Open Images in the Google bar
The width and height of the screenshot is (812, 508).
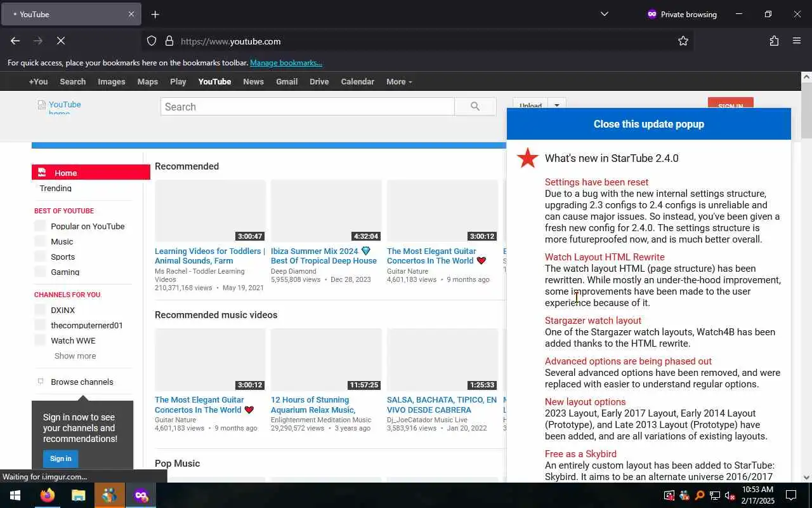pos(111,82)
